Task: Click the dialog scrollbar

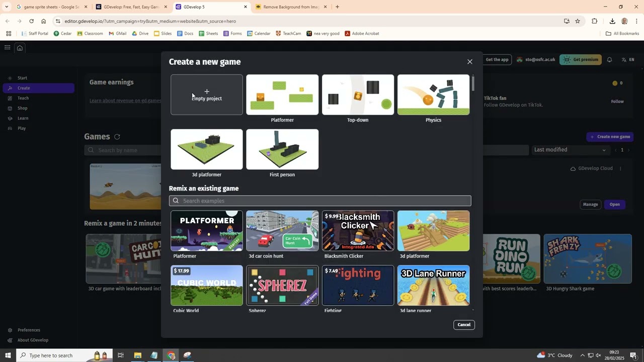Action: (x=473, y=83)
